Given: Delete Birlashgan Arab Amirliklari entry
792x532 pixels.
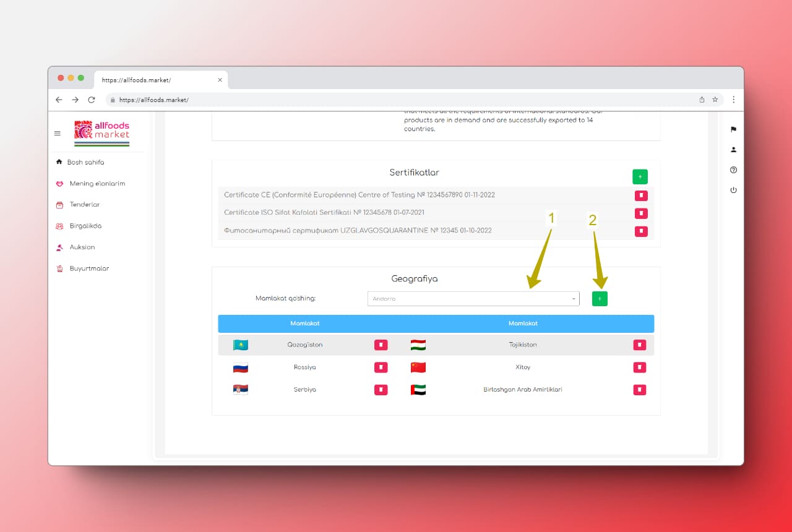Looking at the screenshot, I should click(640, 390).
